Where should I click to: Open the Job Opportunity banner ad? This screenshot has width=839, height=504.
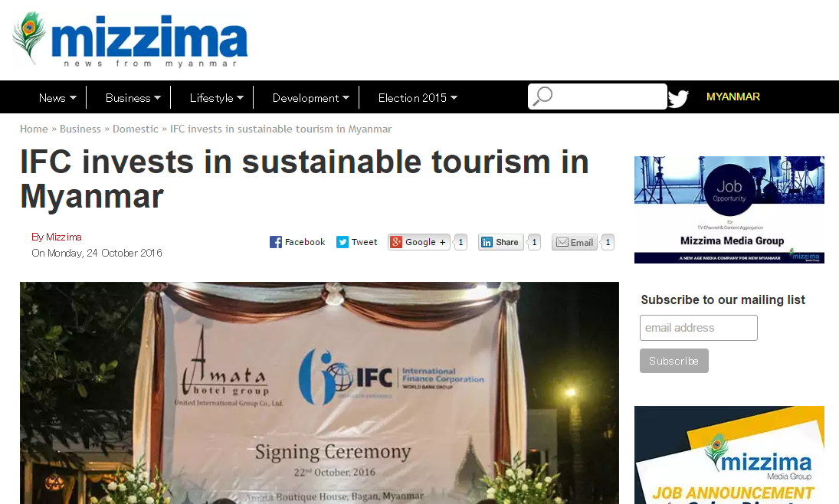point(729,210)
